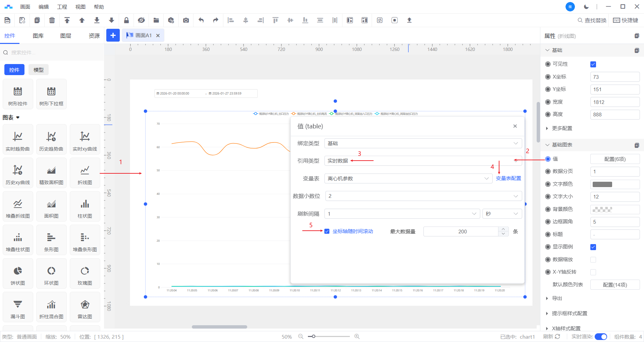Click the screenshot camera icon
The width and height of the screenshot is (644, 342).
tap(186, 20)
